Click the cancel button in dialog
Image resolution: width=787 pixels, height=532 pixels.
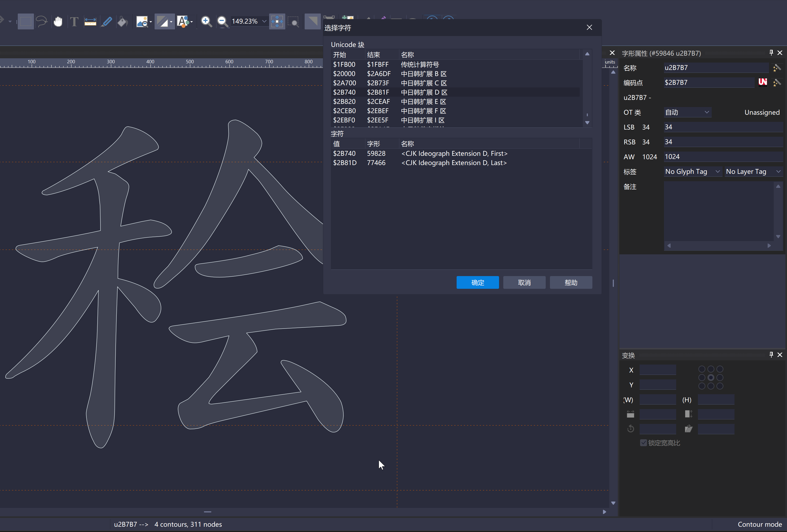(524, 283)
